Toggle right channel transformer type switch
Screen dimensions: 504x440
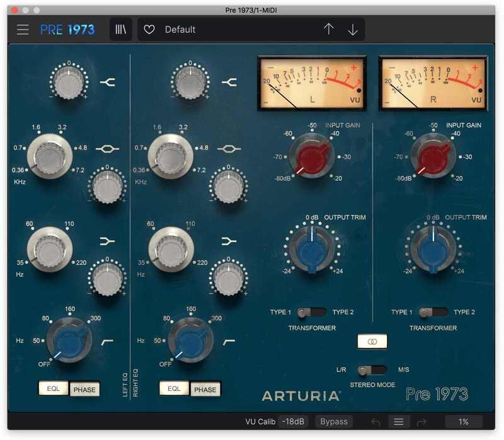click(433, 312)
